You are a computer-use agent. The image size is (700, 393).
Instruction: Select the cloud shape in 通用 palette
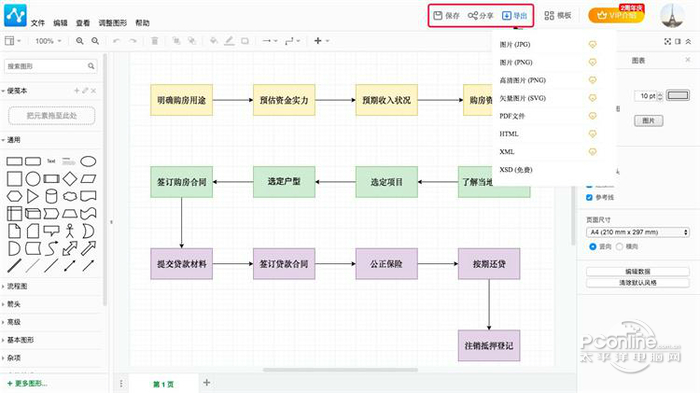click(70, 196)
